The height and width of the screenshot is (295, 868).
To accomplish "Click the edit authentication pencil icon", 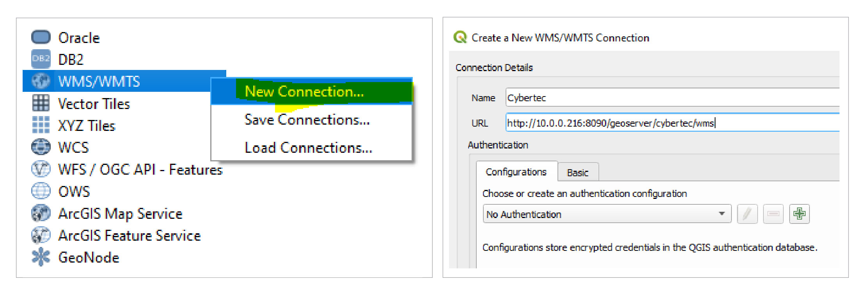I will 747,214.
